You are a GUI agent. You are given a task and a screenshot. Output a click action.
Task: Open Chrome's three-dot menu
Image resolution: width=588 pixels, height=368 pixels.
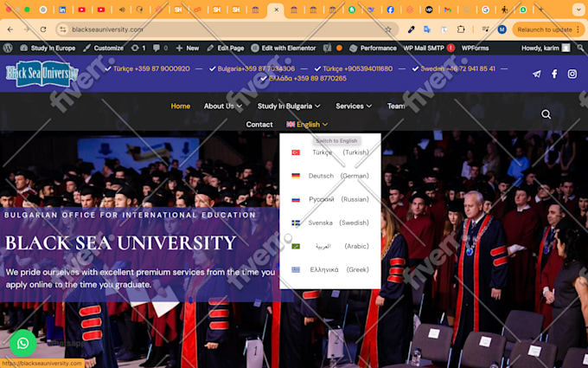[579, 29]
